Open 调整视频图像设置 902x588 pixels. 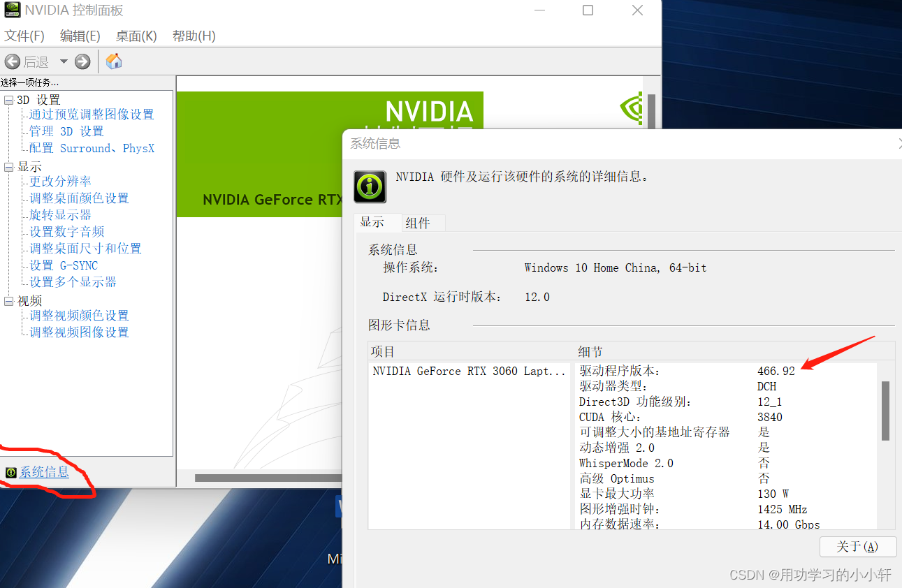coord(79,332)
